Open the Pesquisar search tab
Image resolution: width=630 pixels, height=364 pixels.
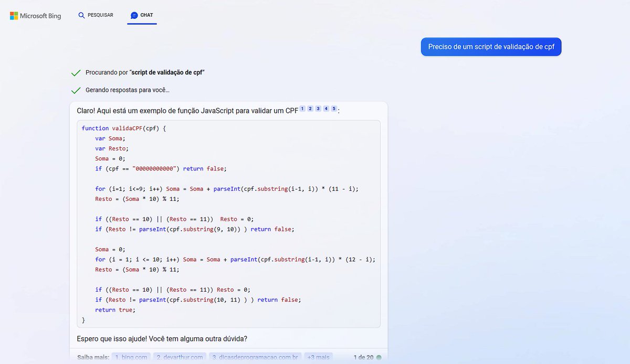(96, 15)
